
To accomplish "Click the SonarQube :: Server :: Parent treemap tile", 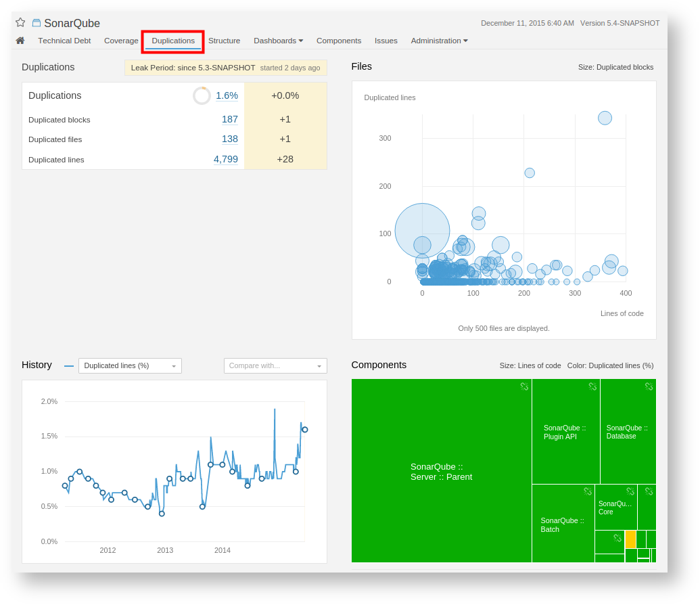I will (442, 471).
